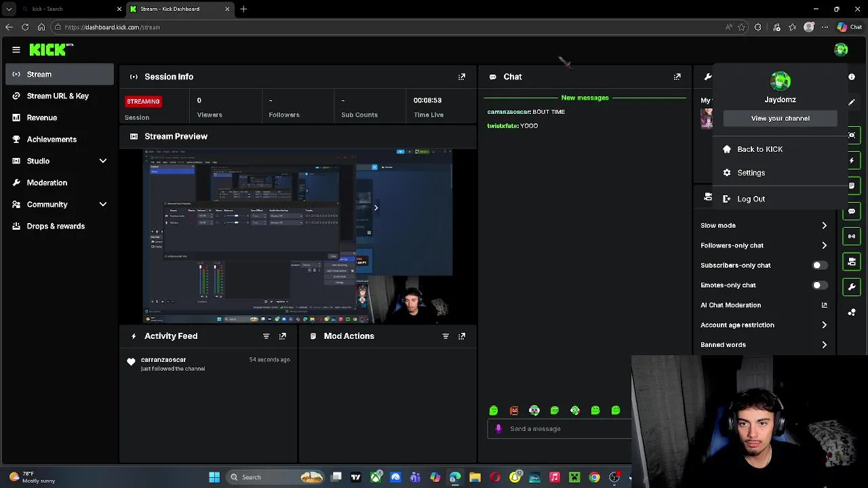Pop out the Session Info panel

(x=462, y=77)
